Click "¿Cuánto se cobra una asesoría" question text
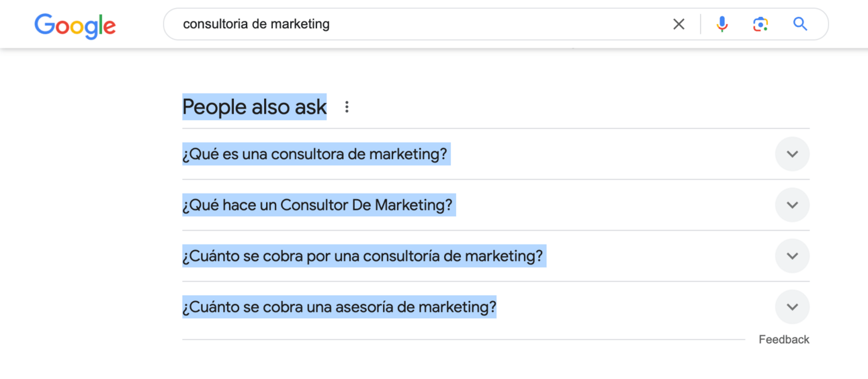868x379 pixels. coord(339,307)
